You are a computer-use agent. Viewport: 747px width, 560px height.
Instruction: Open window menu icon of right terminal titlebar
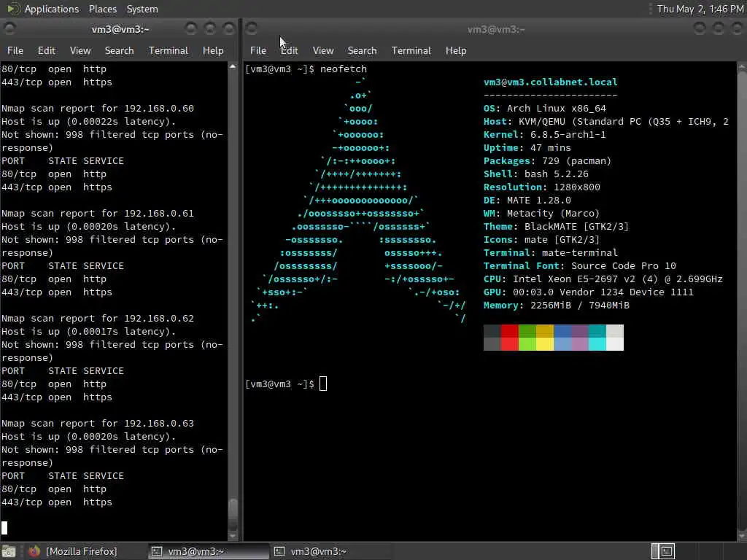(252, 29)
